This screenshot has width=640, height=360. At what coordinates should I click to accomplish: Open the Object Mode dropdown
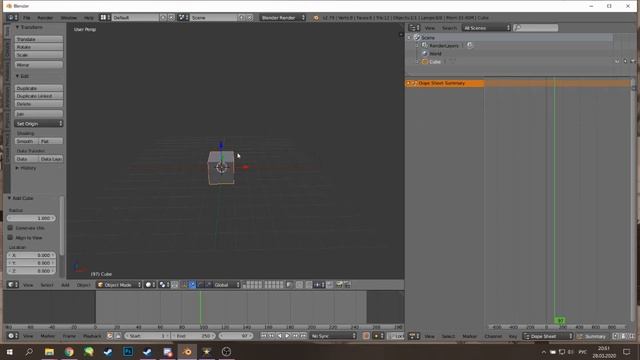click(x=119, y=284)
